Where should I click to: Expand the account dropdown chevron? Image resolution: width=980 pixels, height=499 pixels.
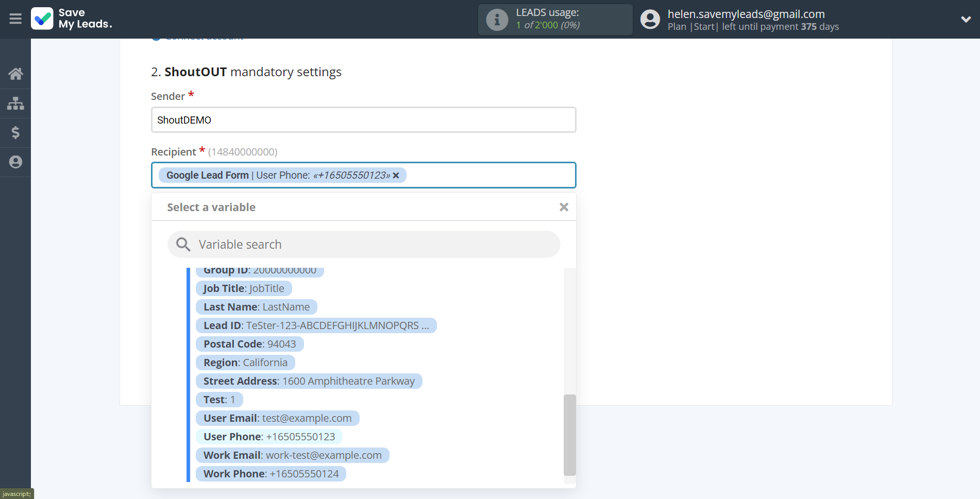click(x=966, y=20)
